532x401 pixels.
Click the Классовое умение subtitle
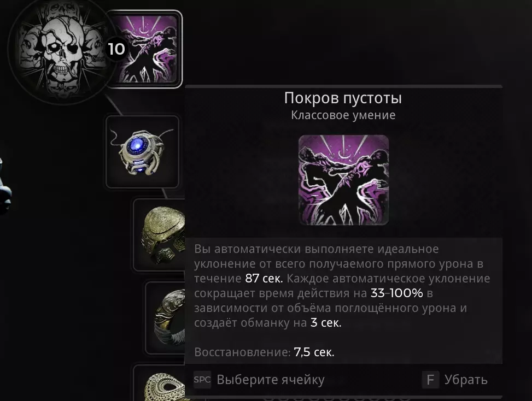(x=343, y=115)
